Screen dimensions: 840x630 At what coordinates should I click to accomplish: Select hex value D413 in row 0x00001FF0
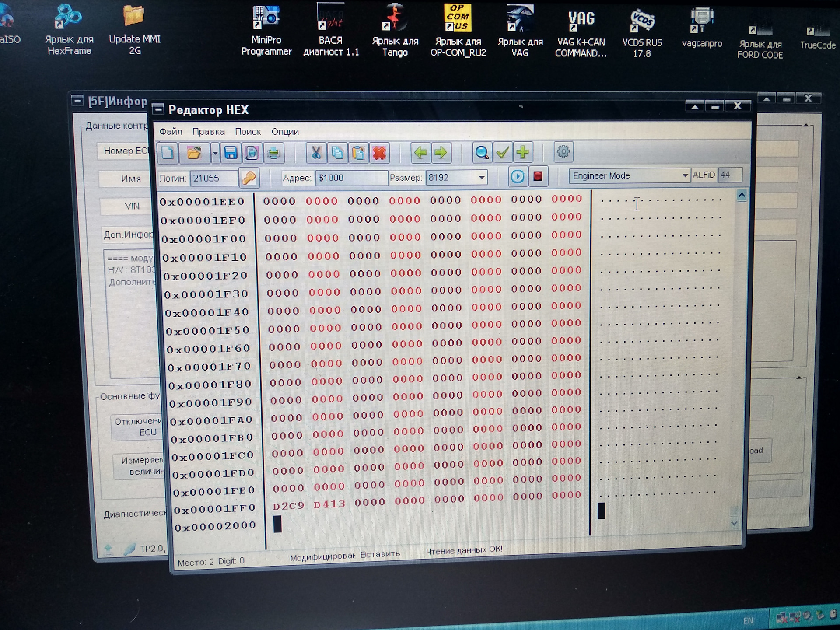pos(329,504)
